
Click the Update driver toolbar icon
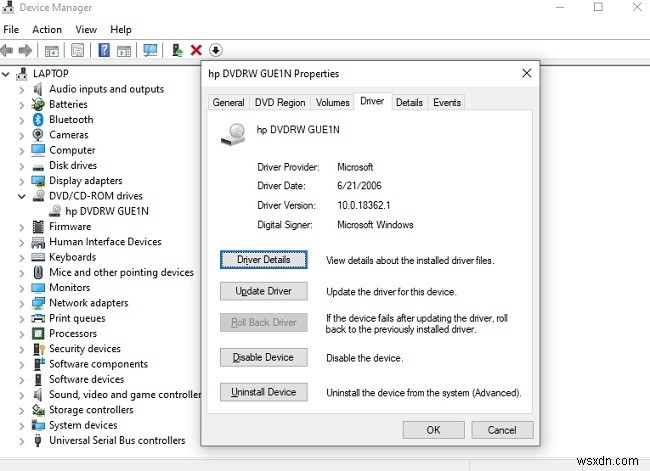(177, 51)
